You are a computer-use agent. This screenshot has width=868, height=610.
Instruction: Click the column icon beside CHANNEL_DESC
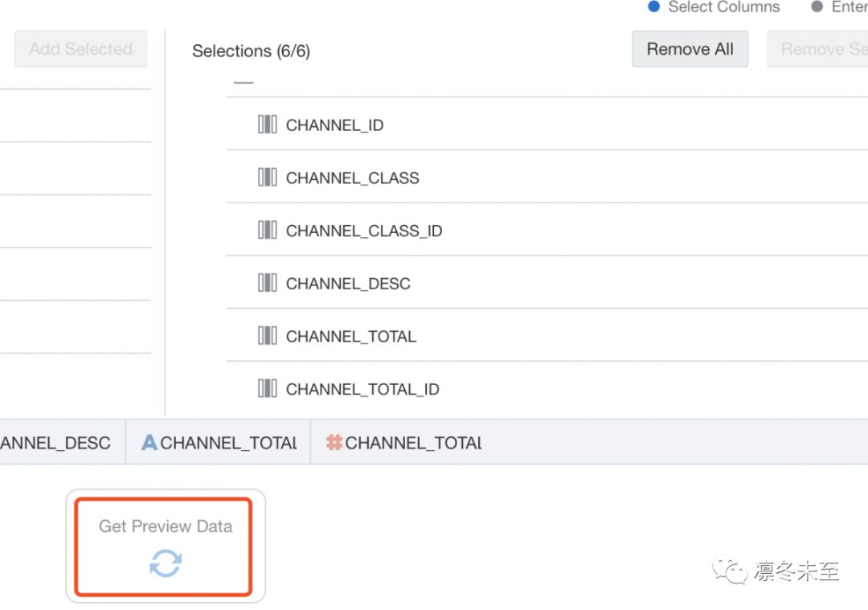pyautogui.click(x=267, y=283)
